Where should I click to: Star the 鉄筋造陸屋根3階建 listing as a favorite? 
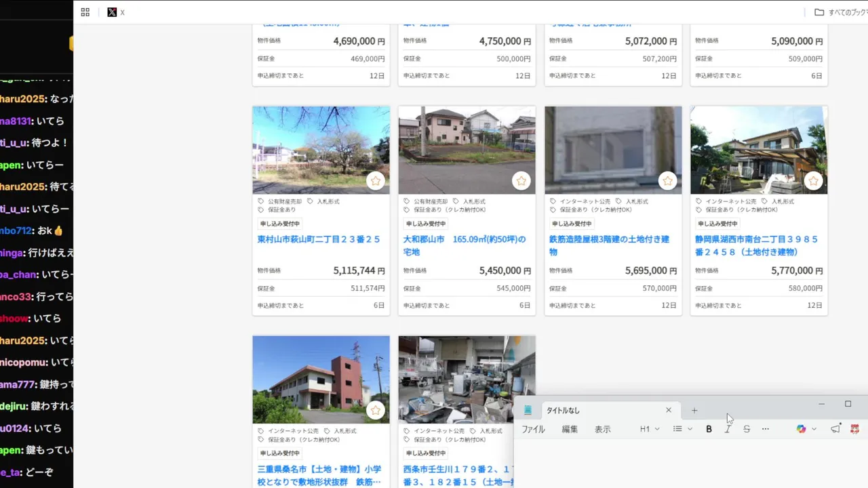[668, 181]
